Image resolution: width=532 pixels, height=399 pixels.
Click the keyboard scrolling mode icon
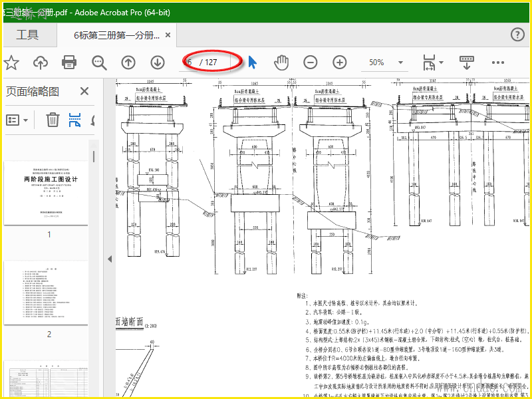pos(467,63)
